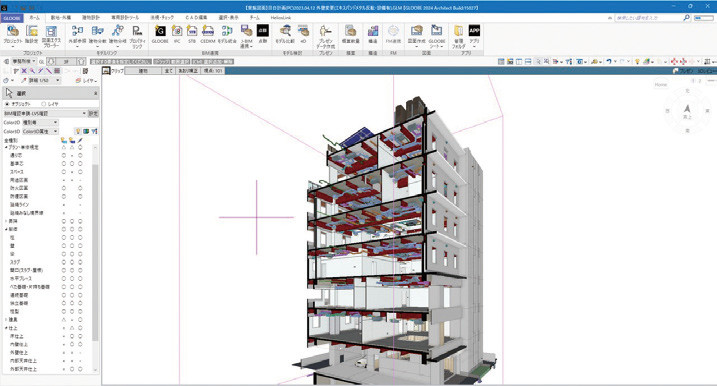The width and height of the screenshot is (717, 386).
Task: Open the Project (プロジェクト) ribbon button
Action: [12, 35]
